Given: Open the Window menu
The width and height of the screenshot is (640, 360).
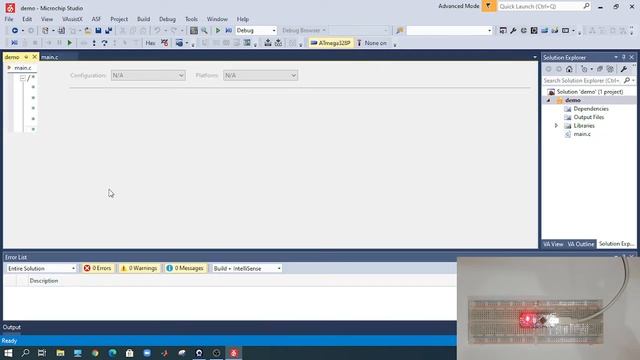Looking at the screenshot, I should pyautogui.click(x=217, y=19).
